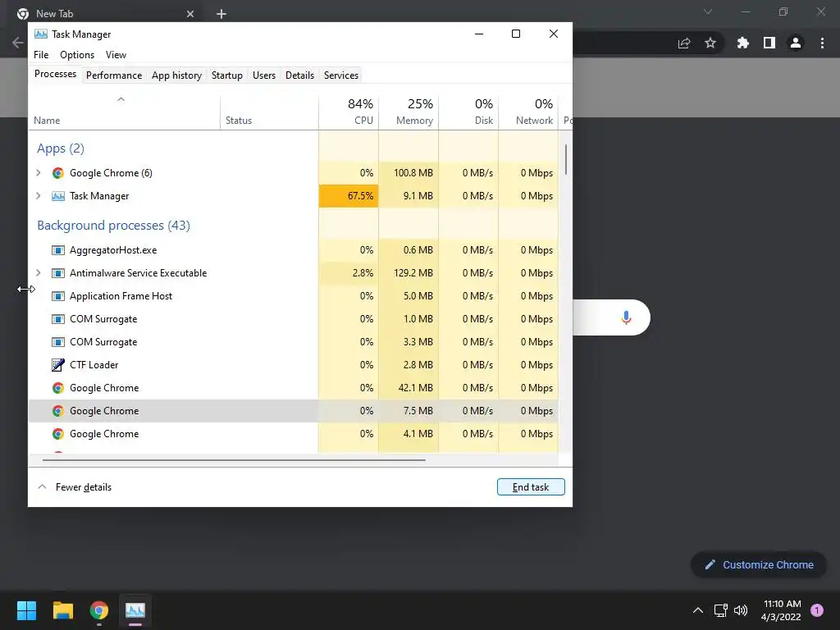
Task: Open Chrome three-dot menu
Action: point(822,43)
